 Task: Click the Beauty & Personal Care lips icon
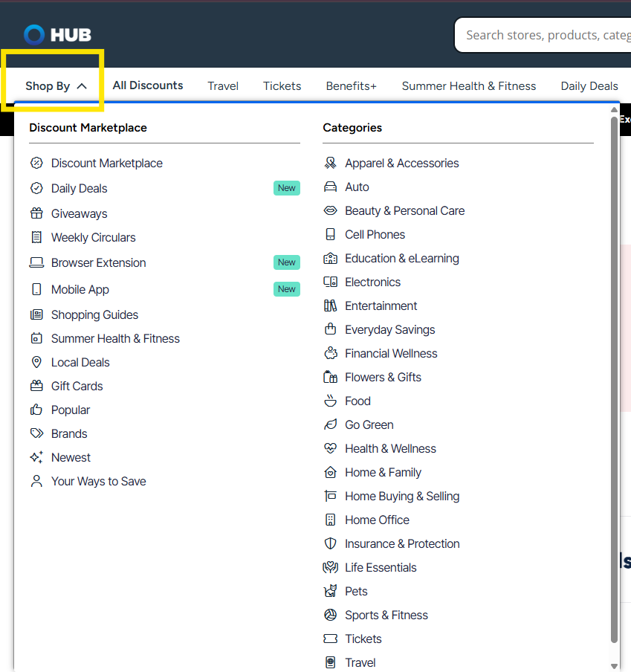(x=330, y=210)
